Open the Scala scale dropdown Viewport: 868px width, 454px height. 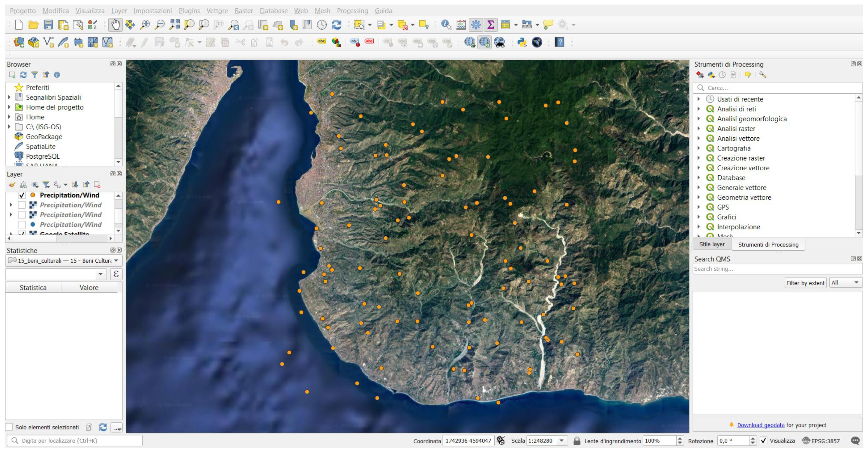561,441
